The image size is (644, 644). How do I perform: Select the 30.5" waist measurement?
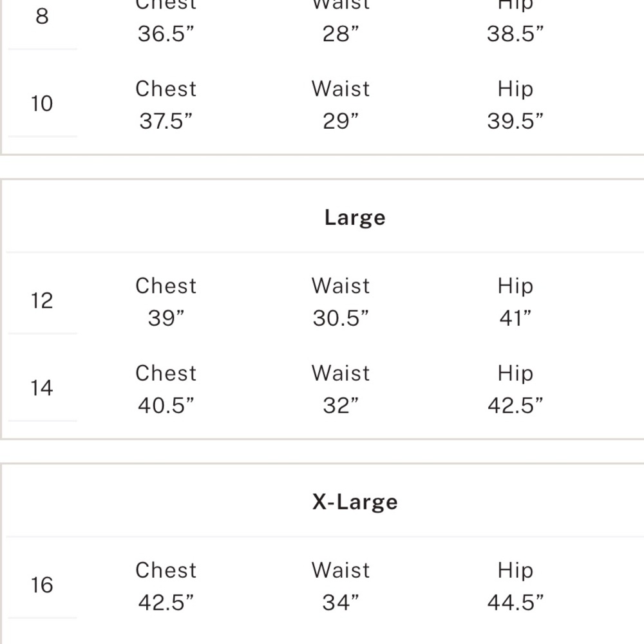tap(341, 318)
